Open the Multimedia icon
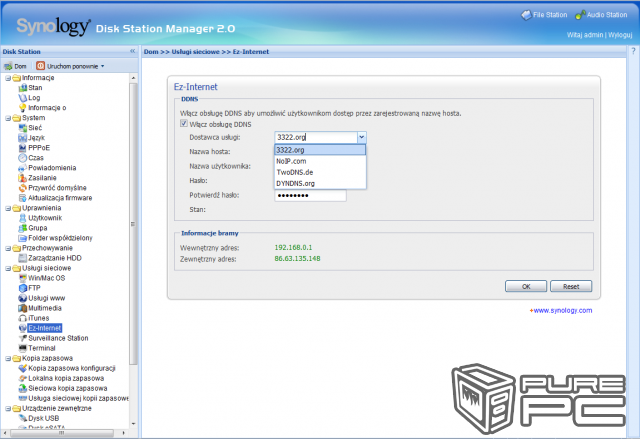The height and width of the screenshot is (439, 640). [x=23, y=308]
